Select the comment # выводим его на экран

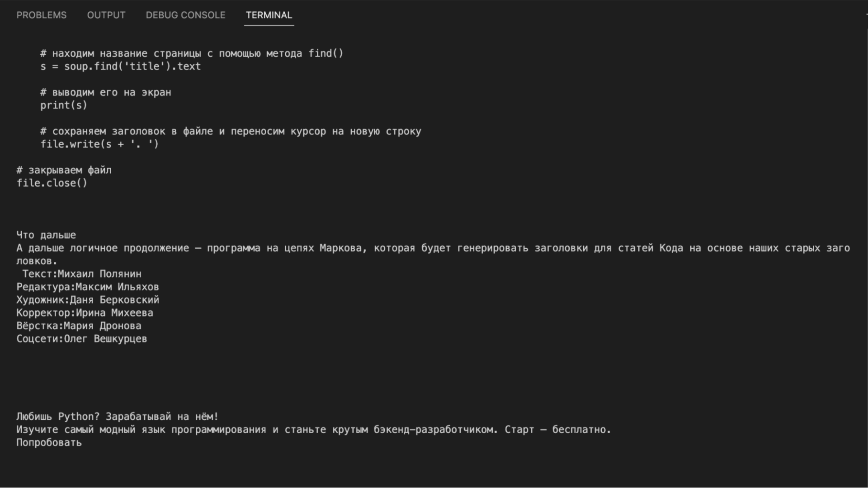pyautogui.click(x=106, y=92)
